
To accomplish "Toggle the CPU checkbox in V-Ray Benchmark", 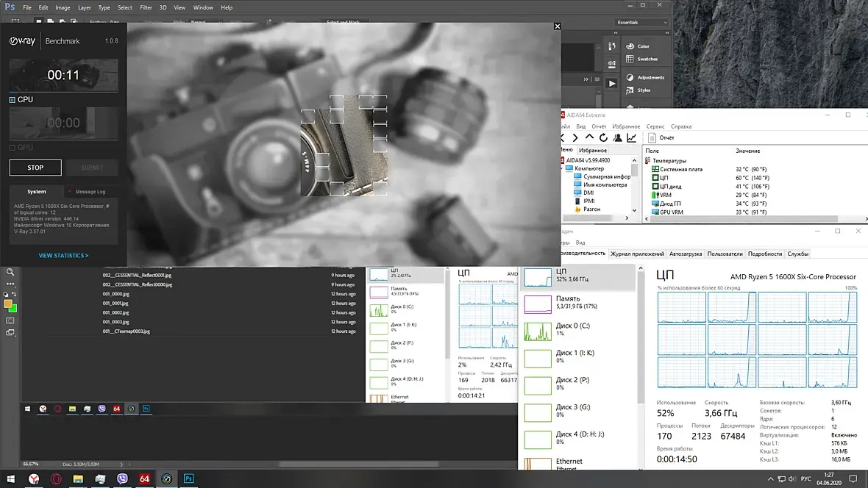I will (13, 99).
